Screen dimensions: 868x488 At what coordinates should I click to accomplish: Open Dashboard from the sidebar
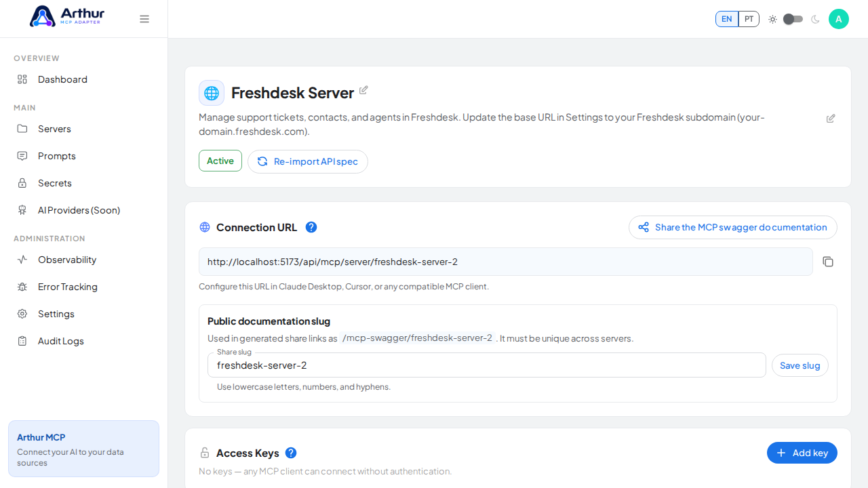(x=83, y=79)
